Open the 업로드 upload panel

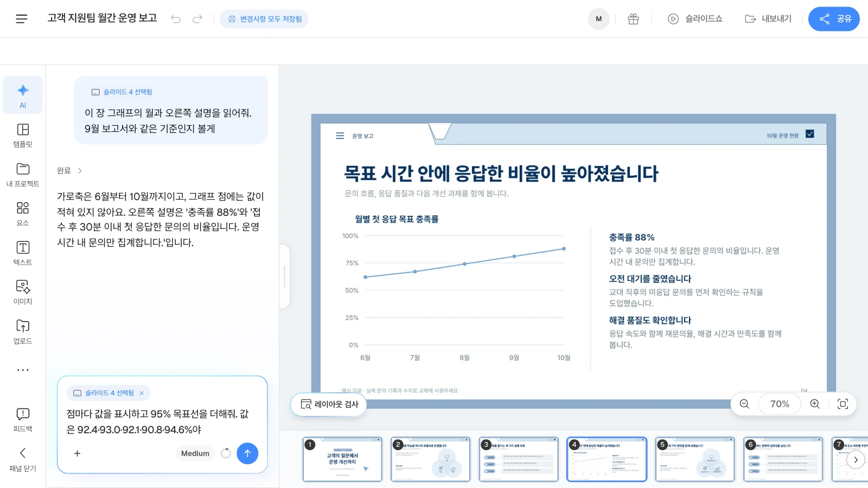[23, 332]
